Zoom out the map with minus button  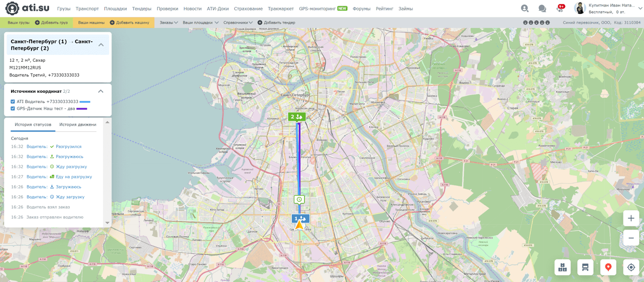[631, 238]
